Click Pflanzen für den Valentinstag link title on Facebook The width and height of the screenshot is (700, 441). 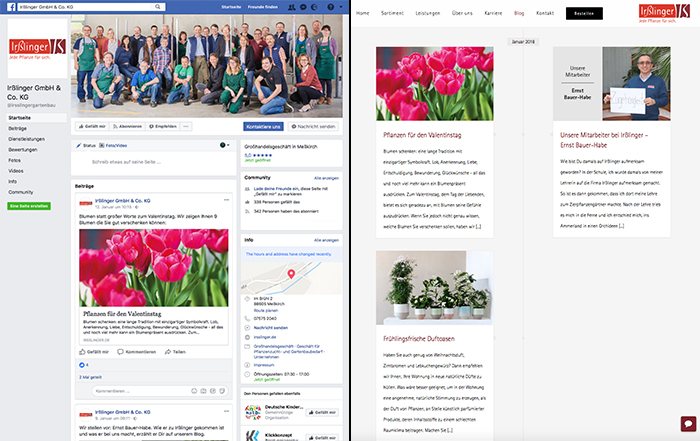pos(122,314)
